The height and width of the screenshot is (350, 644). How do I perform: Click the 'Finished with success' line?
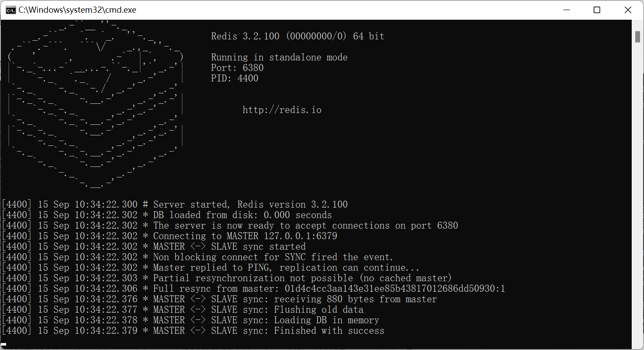(x=193, y=331)
